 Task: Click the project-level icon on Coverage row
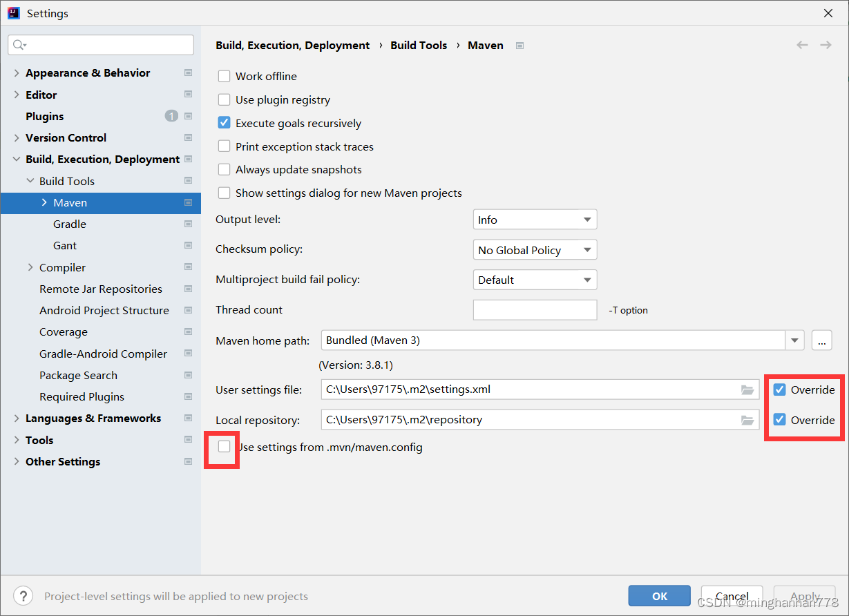pos(188,331)
